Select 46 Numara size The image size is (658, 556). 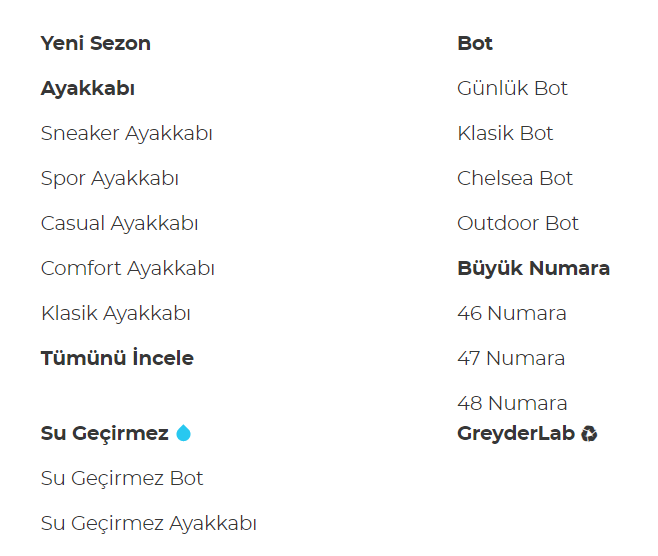[511, 313]
